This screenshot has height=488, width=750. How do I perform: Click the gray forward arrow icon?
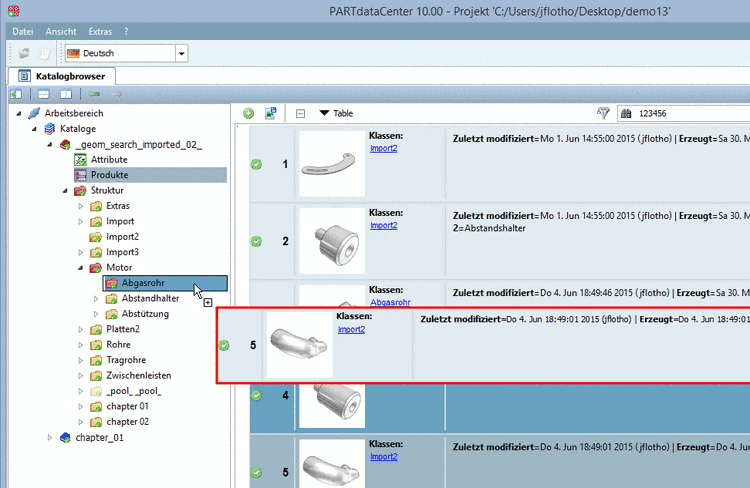(x=117, y=94)
